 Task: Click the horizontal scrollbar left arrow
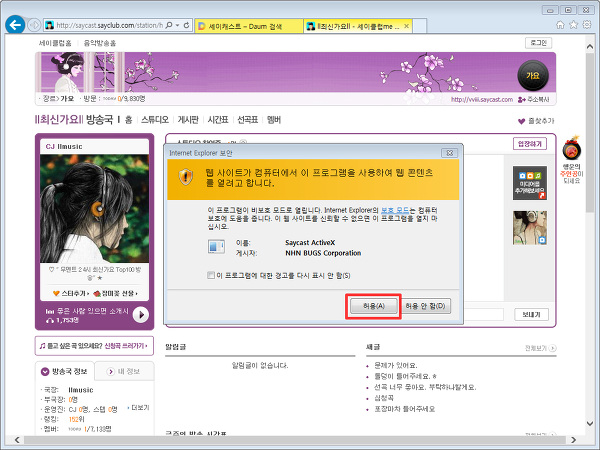[17, 440]
